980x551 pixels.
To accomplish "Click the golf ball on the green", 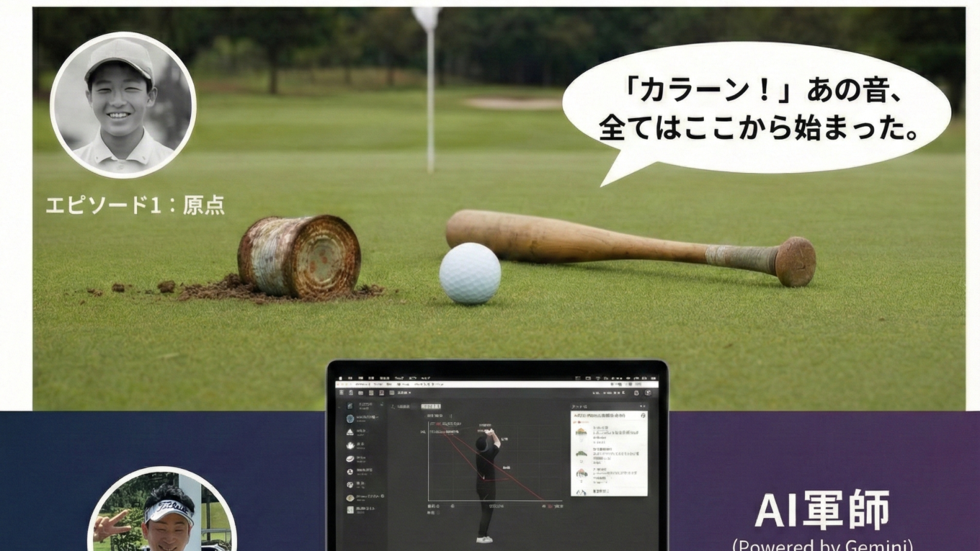I will 470,273.
